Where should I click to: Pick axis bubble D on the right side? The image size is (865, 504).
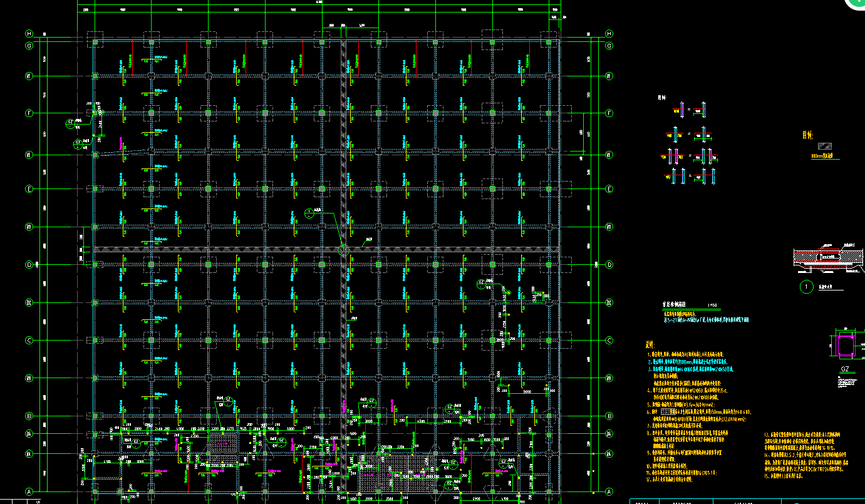tap(610, 264)
